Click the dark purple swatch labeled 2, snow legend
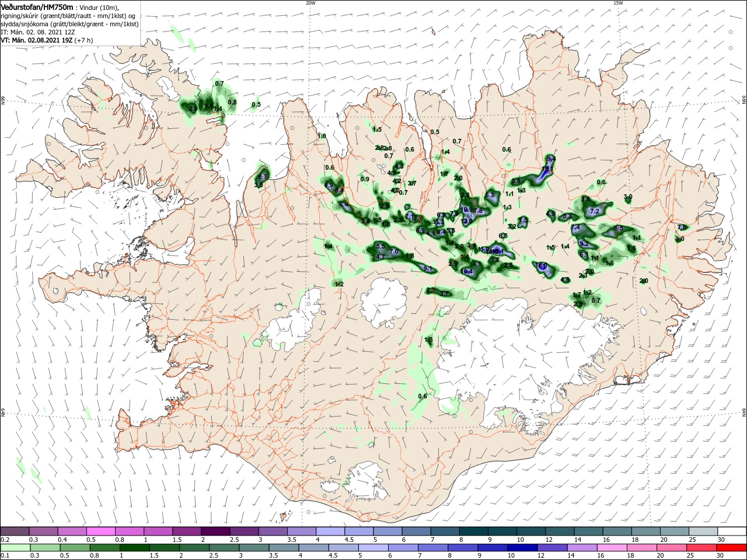The image size is (747, 560). (x=215, y=531)
